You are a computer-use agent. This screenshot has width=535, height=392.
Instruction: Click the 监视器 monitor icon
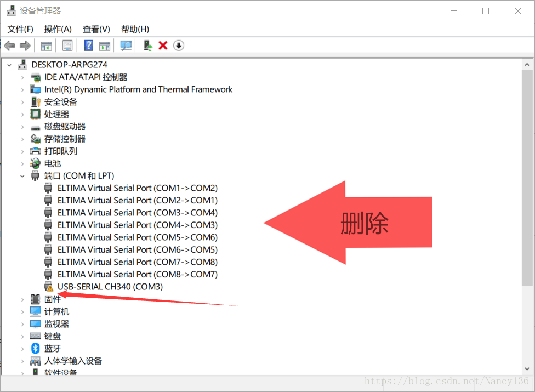coord(36,323)
